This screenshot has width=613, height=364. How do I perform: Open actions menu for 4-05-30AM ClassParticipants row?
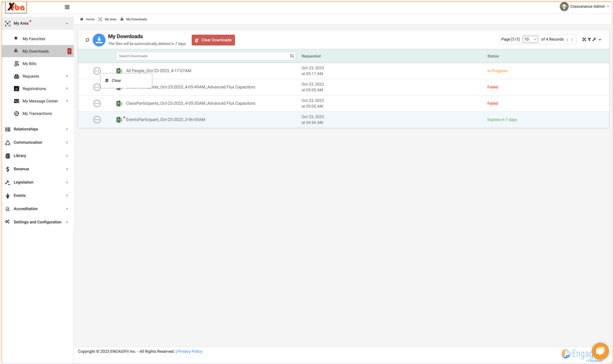97,104
